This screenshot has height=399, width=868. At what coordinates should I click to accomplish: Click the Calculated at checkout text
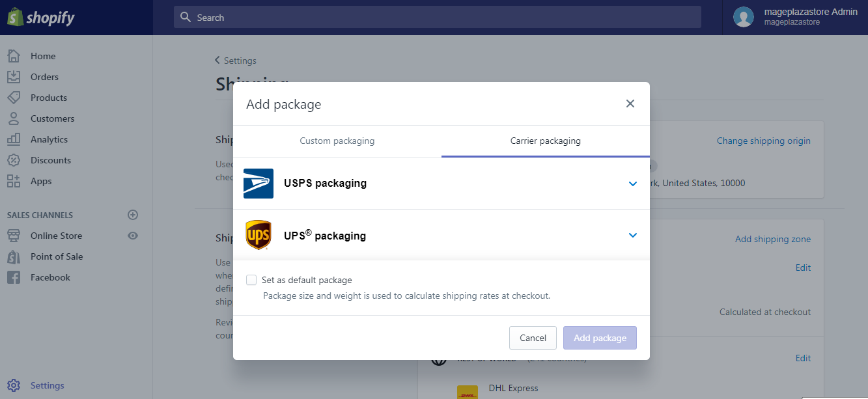pos(765,312)
